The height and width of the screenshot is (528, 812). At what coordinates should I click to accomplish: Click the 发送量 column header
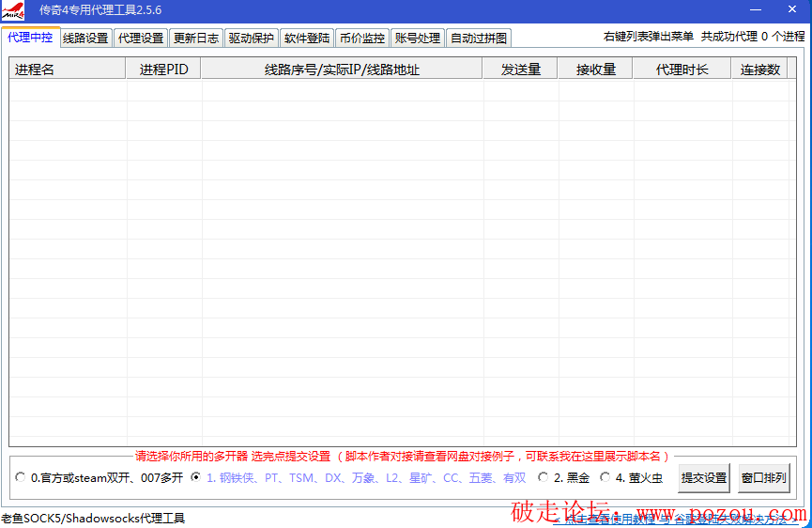point(520,69)
